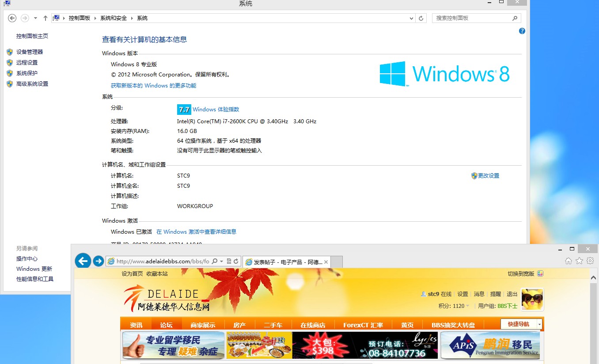Click the computer icon in address bar
The height and width of the screenshot is (364, 599).
click(x=56, y=18)
